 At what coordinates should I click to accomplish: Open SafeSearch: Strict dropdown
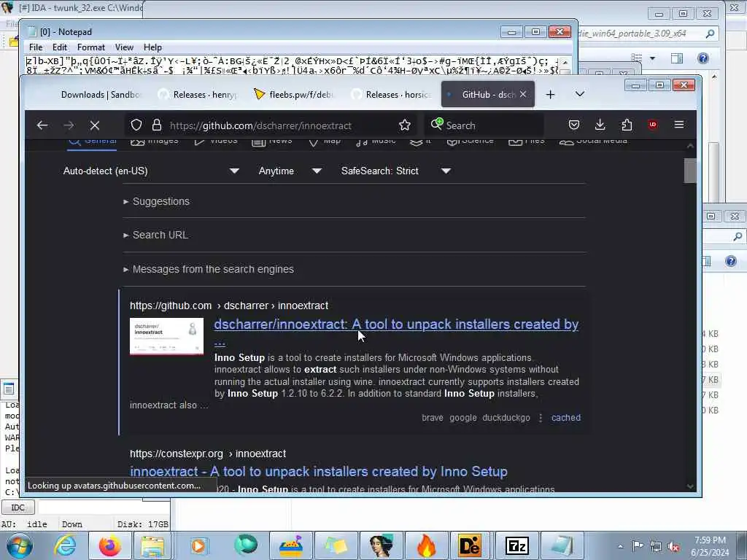pyautogui.click(x=396, y=171)
